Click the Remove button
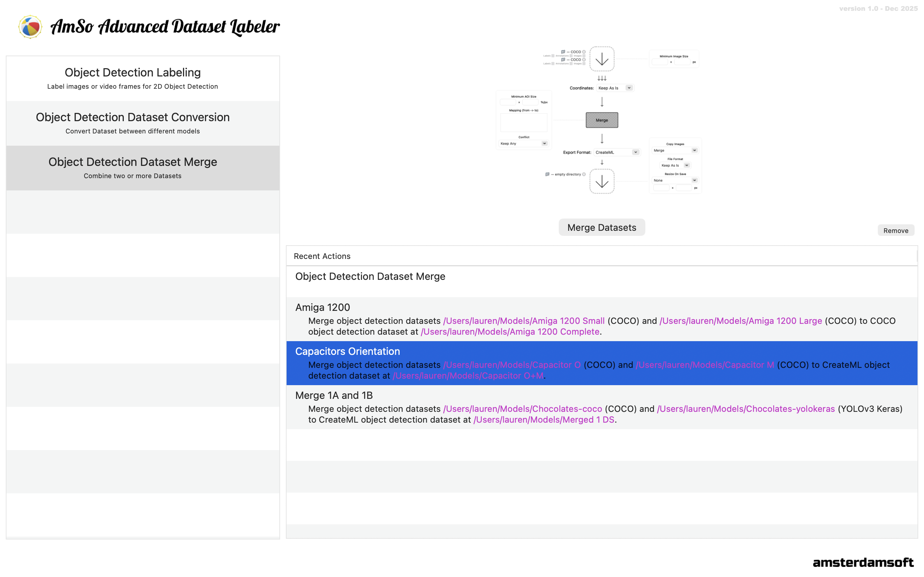Image resolution: width=924 pixels, height=577 pixels. point(895,230)
